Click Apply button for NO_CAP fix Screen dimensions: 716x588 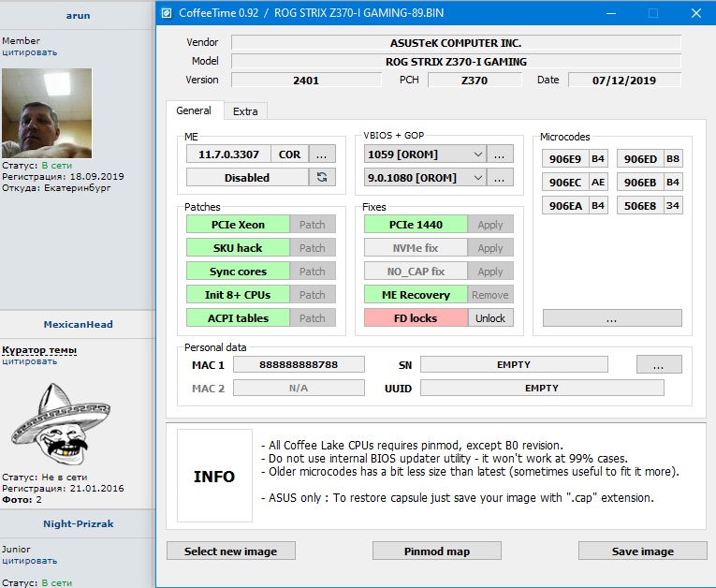(x=490, y=272)
